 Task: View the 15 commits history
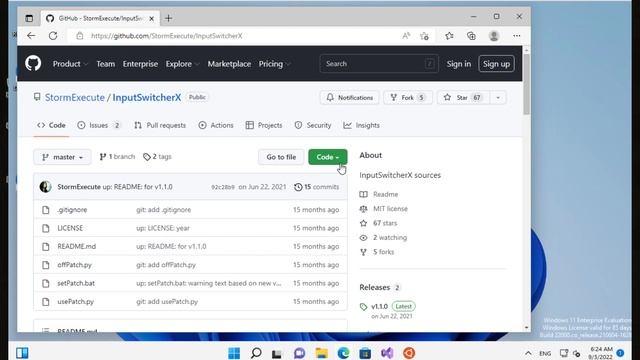316,187
